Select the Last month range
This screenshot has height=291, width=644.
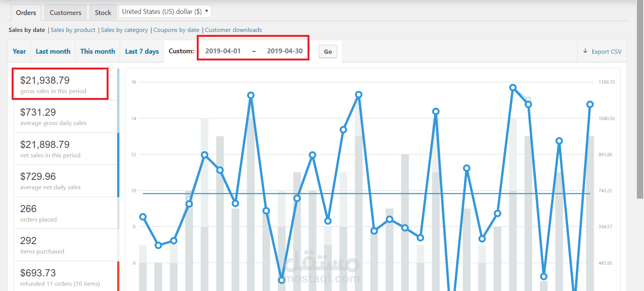click(x=53, y=51)
